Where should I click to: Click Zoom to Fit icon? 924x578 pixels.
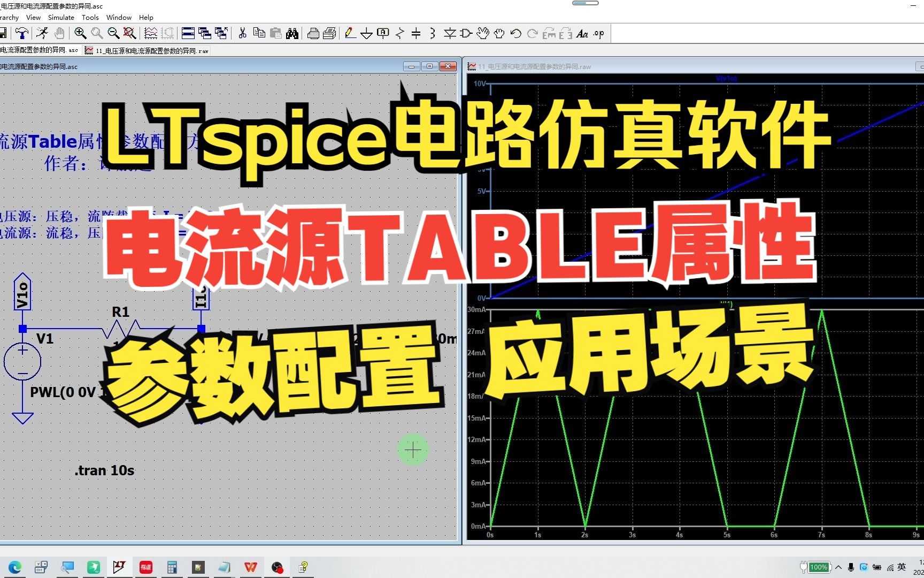[129, 34]
